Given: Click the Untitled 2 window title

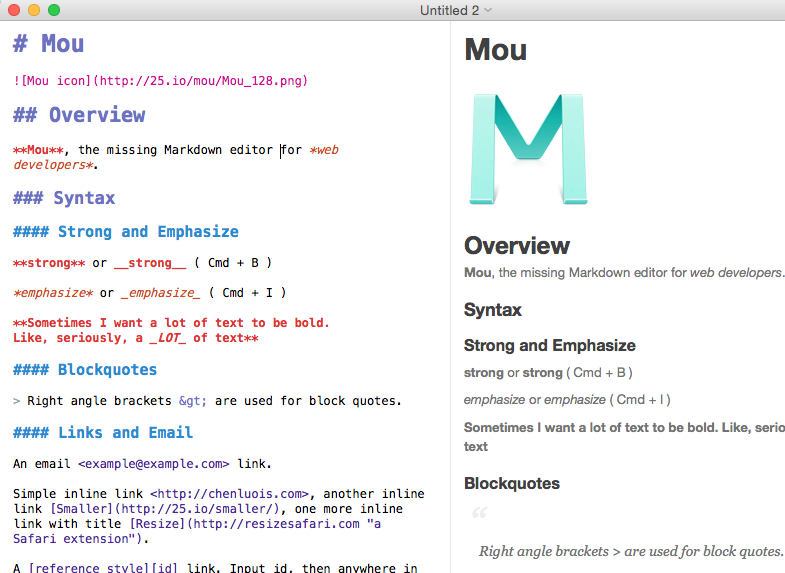Looking at the screenshot, I should (x=449, y=11).
